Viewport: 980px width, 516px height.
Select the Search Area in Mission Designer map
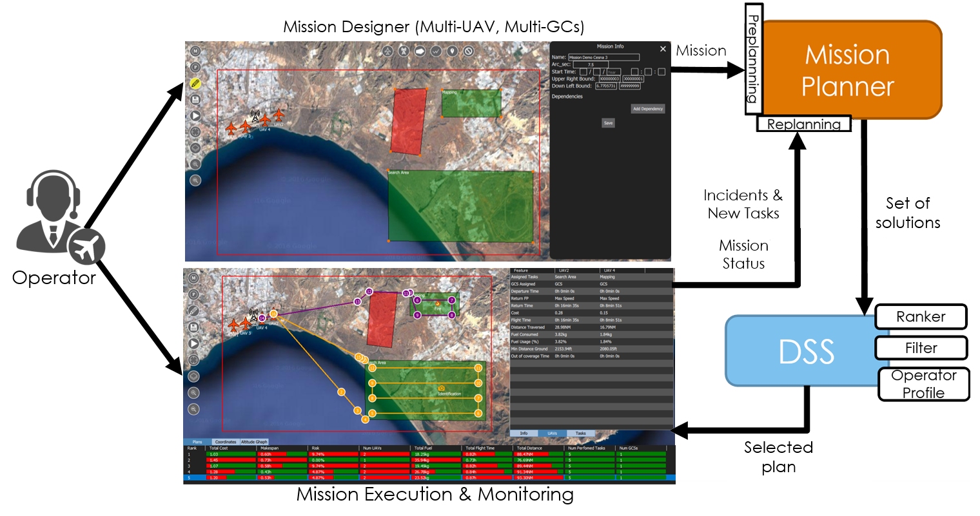[460, 205]
